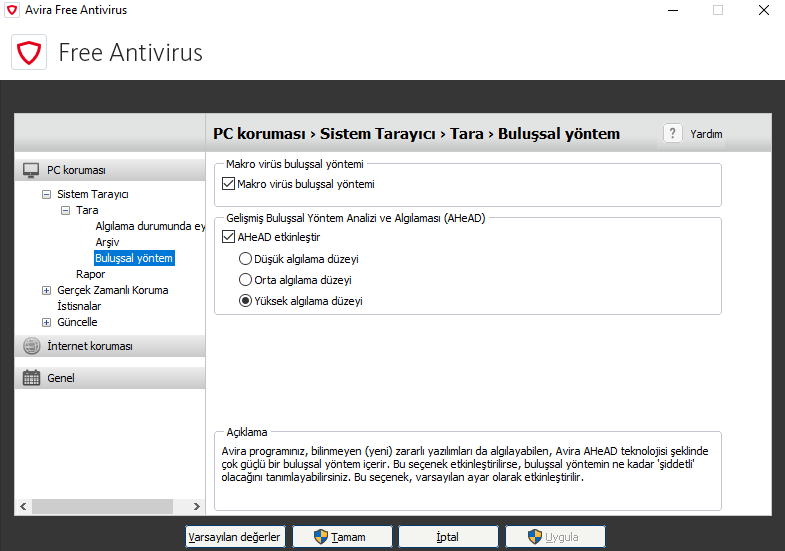Open the Yardım help link
The image size is (785, 551).
pos(706,134)
